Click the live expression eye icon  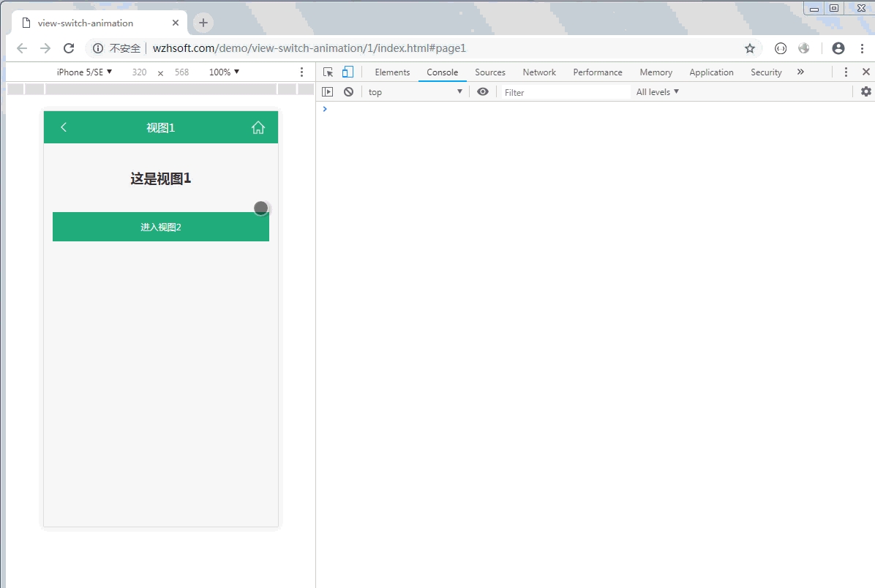[483, 91]
